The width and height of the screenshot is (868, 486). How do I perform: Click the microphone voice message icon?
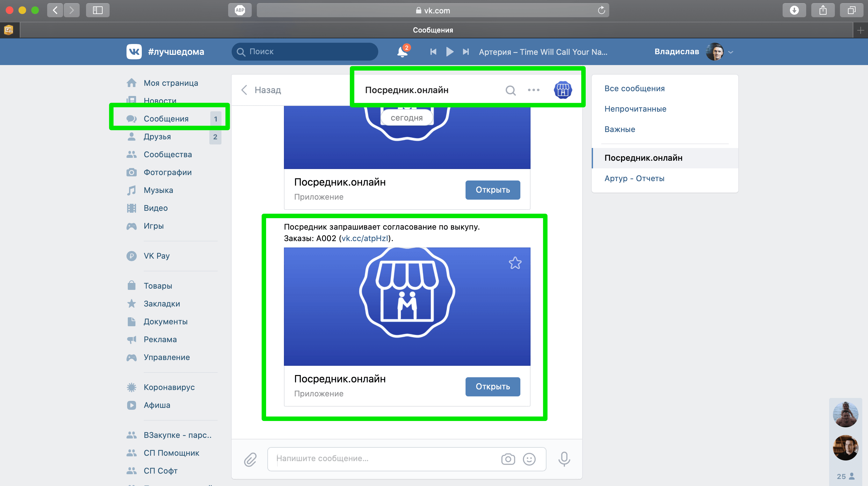point(564,459)
